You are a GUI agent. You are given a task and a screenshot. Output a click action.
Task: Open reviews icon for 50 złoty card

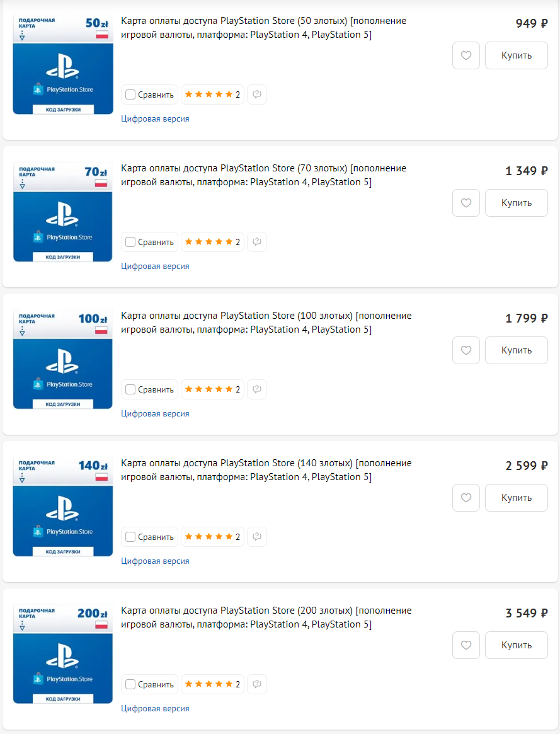click(257, 95)
